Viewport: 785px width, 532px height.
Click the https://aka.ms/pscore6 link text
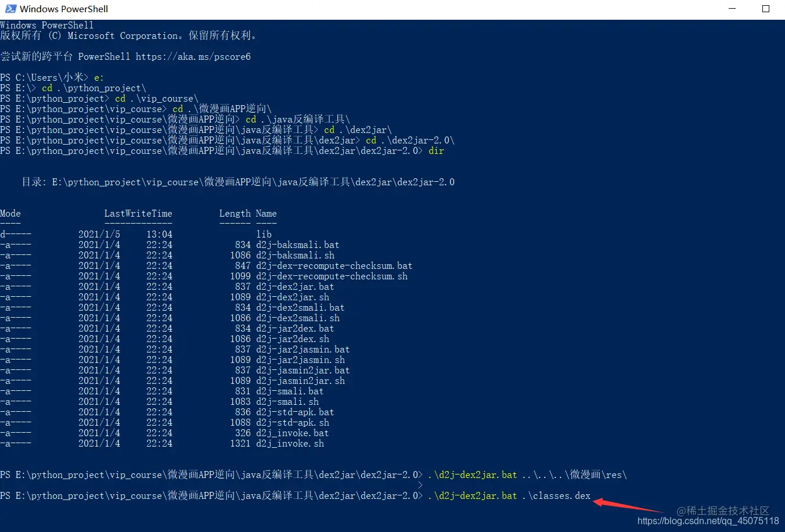[193, 57]
